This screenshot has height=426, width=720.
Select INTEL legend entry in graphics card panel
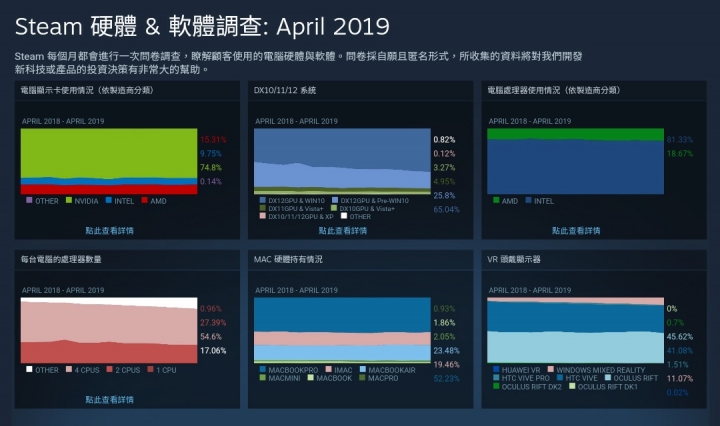(120, 201)
